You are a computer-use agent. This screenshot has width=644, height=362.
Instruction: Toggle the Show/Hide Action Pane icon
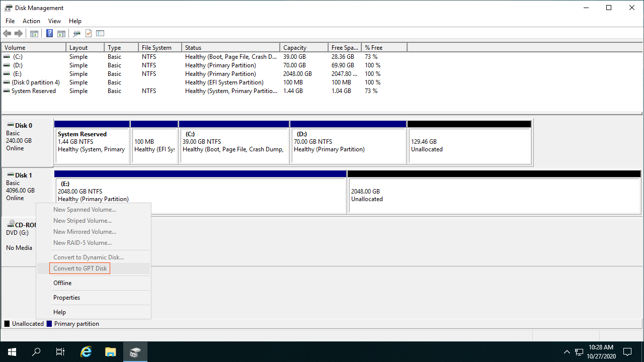coord(61,34)
